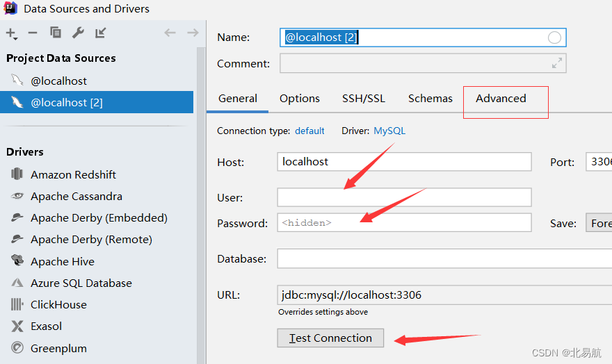Choose the Exasol driver

pyautogui.click(x=46, y=326)
